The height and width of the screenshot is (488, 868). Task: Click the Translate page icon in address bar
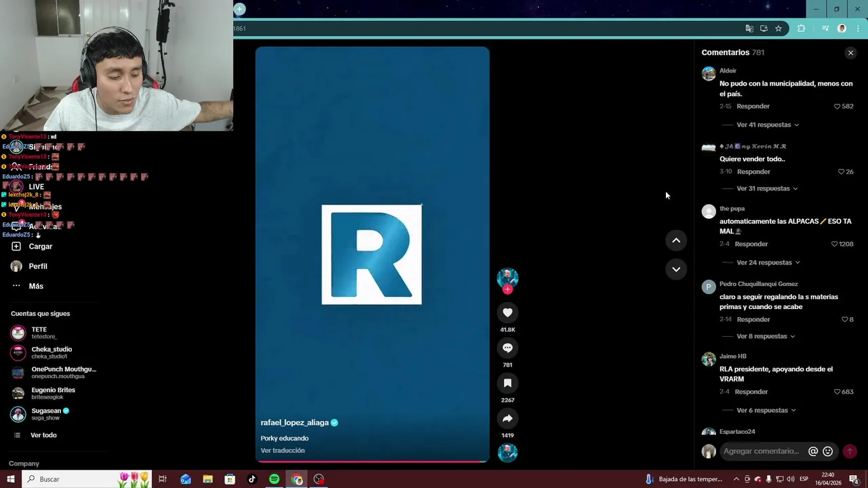749,28
